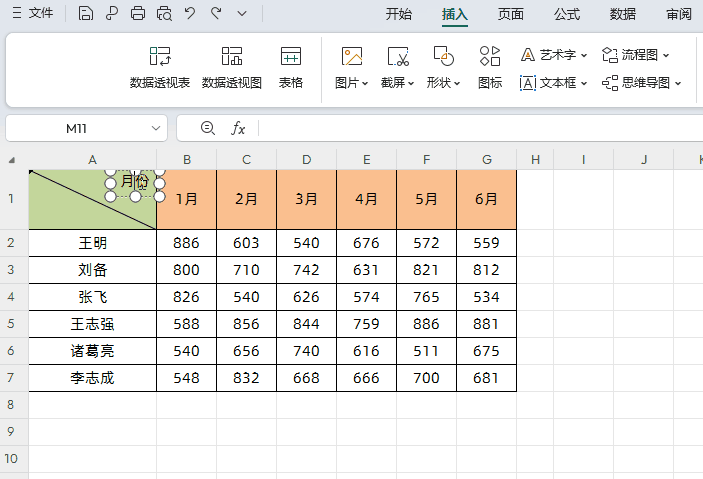703x479 pixels.
Task: Insert a 数据透视表 pivot table
Action: coord(160,66)
